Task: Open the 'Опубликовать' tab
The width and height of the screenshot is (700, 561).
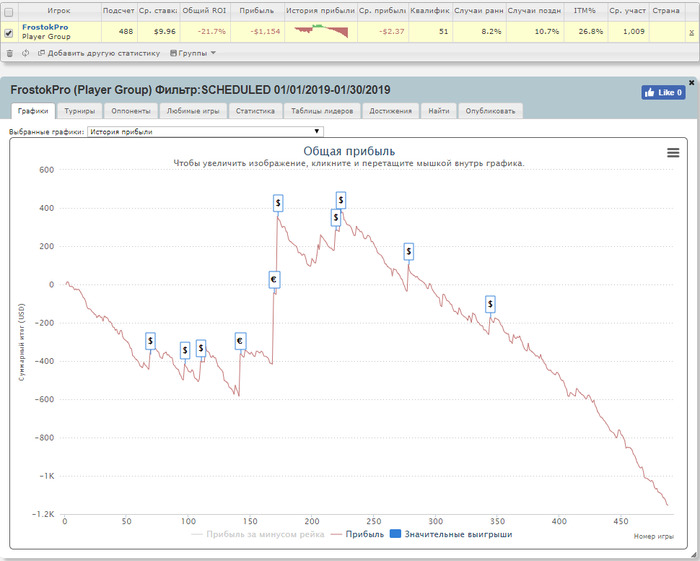Action: coord(490,111)
